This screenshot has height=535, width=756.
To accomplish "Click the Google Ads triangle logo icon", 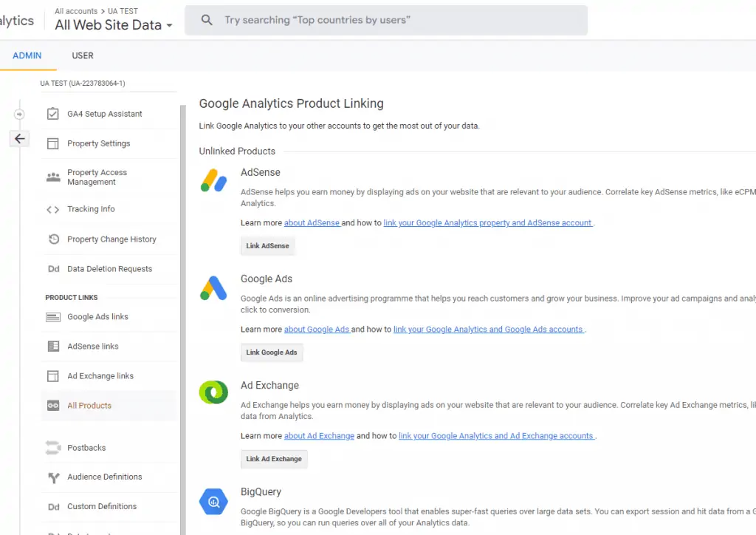I will pos(213,287).
